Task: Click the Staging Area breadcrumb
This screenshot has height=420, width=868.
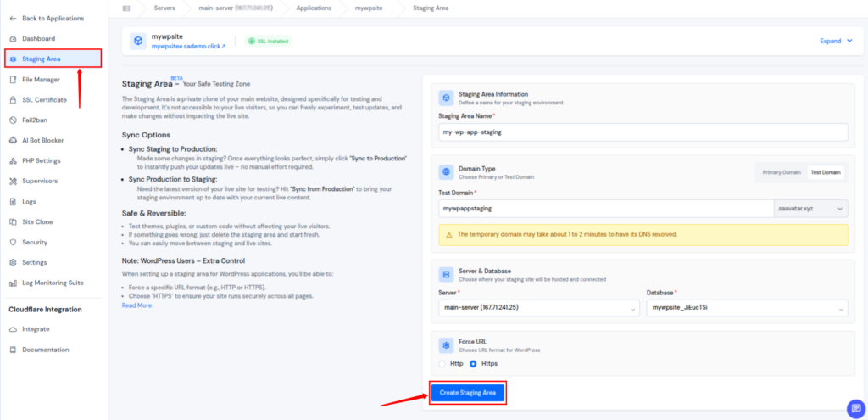Action: point(431,8)
